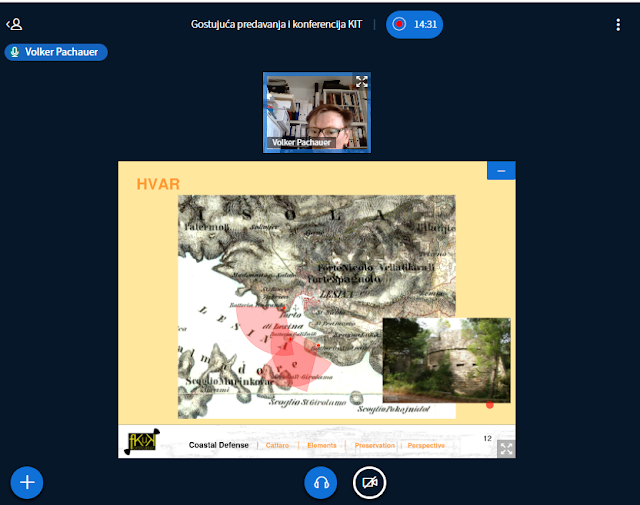This screenshot has height=505, width=640.
Task: Click the recording indicator showing 14:31
Action: point(414,24)
